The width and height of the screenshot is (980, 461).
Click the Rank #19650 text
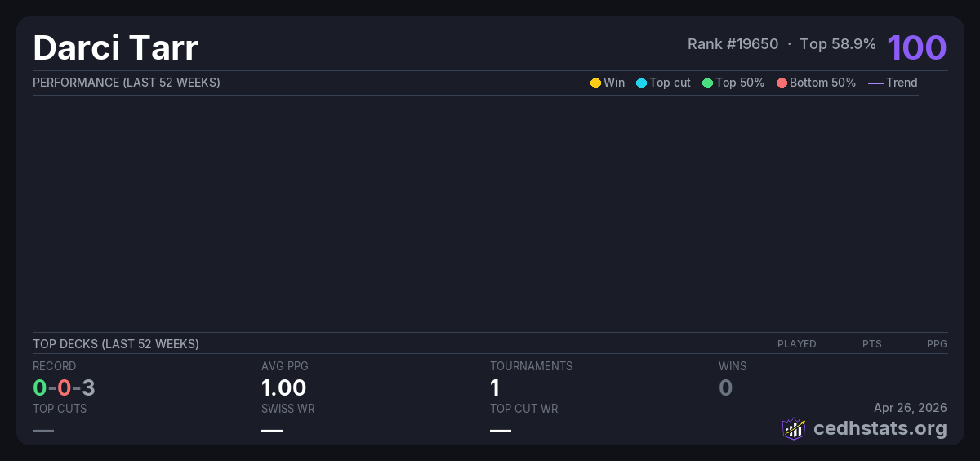coord(733,44)
